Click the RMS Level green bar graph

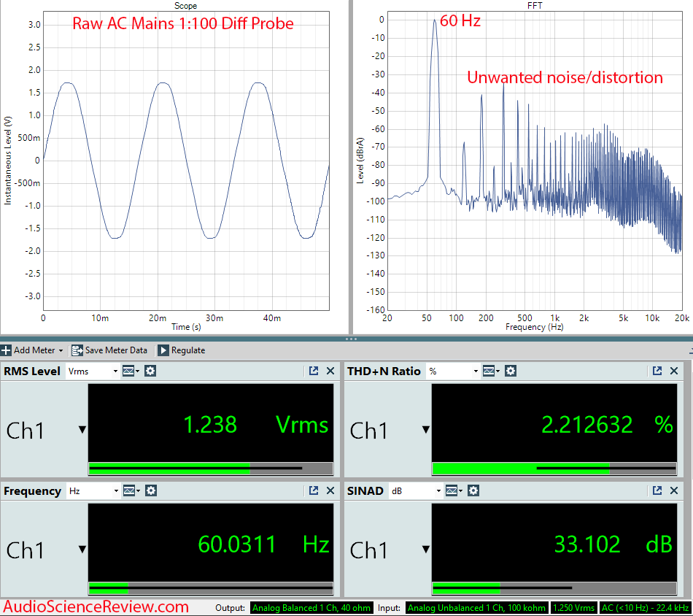211,469
